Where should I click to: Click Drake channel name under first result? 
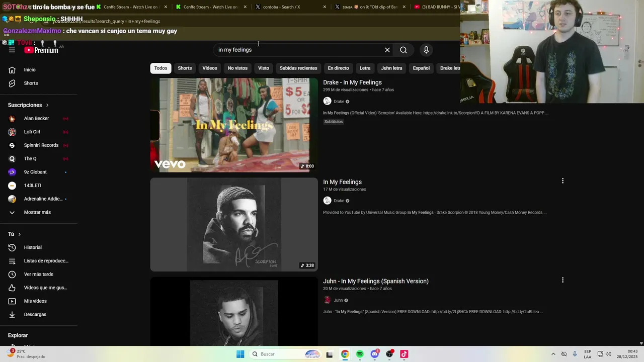tap(339, 102)
